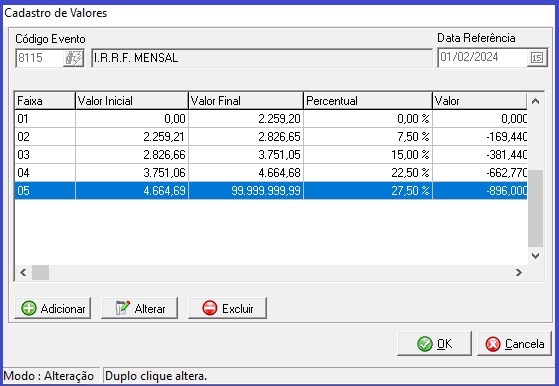
Task: Click the date field 01/02/2024
Action: (x=483, y=57)
